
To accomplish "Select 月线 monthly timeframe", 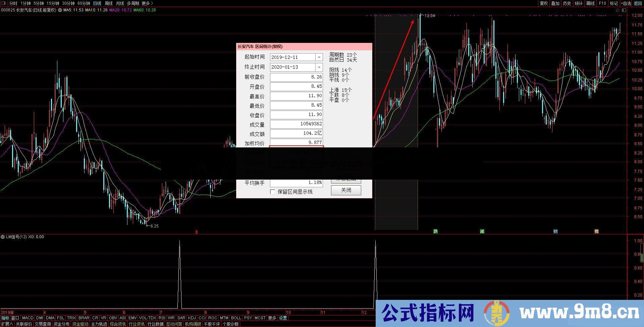I will [x=120, y=3].
